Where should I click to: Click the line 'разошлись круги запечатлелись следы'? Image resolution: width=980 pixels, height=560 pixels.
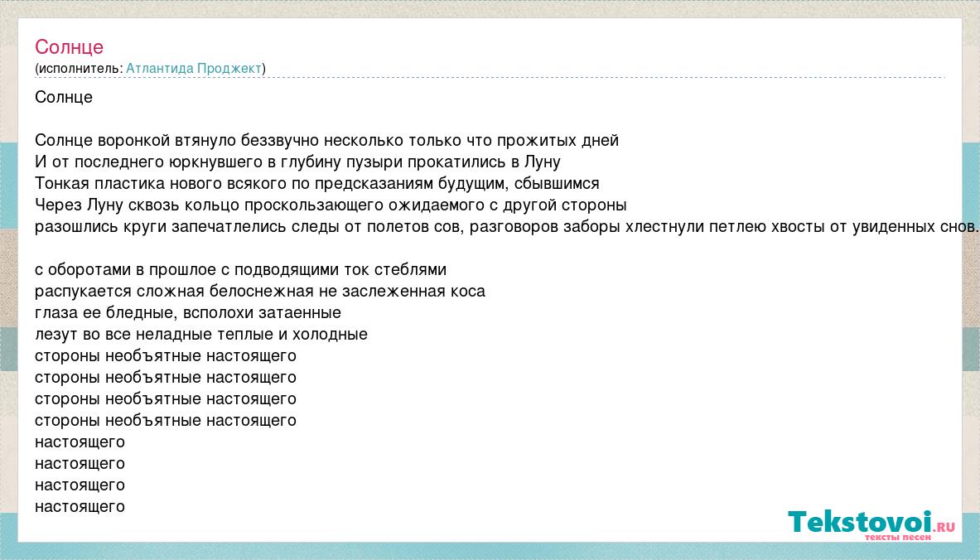click(x=507, y=226)
